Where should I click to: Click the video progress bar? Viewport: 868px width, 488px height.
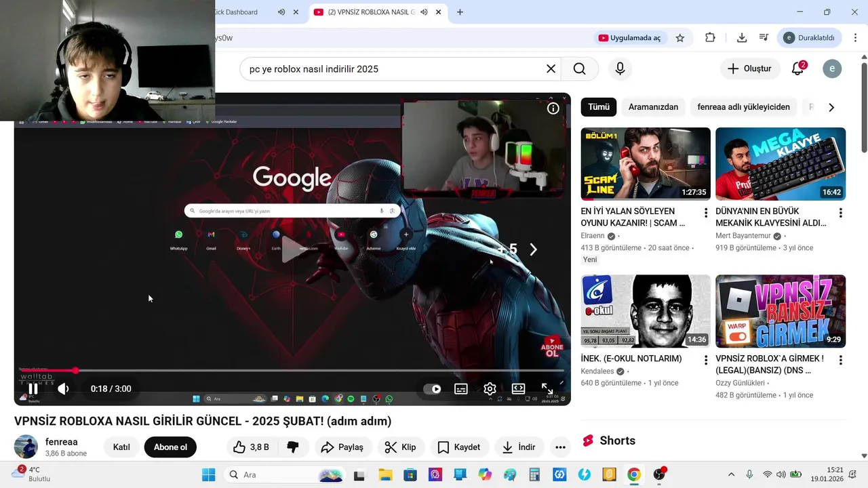(292, 371)
